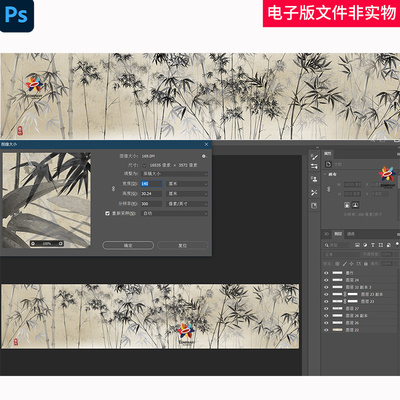
Task: Click the Reset button in Image Size
Action: (183, 245)
